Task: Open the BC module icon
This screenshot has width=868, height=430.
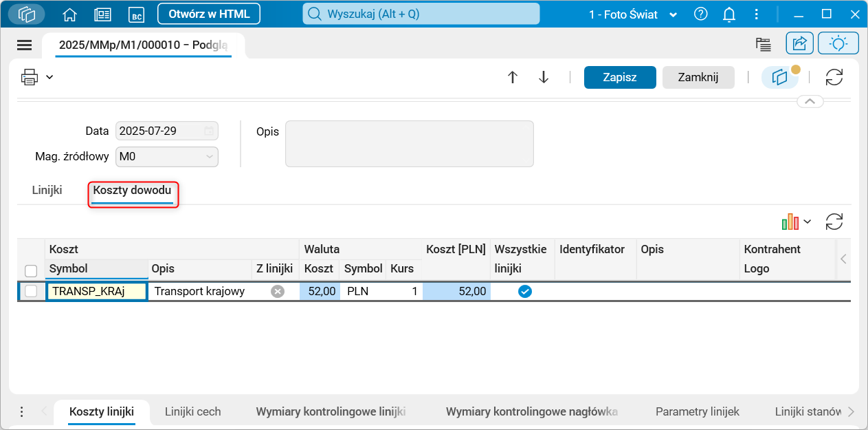Action: (136, 14)
